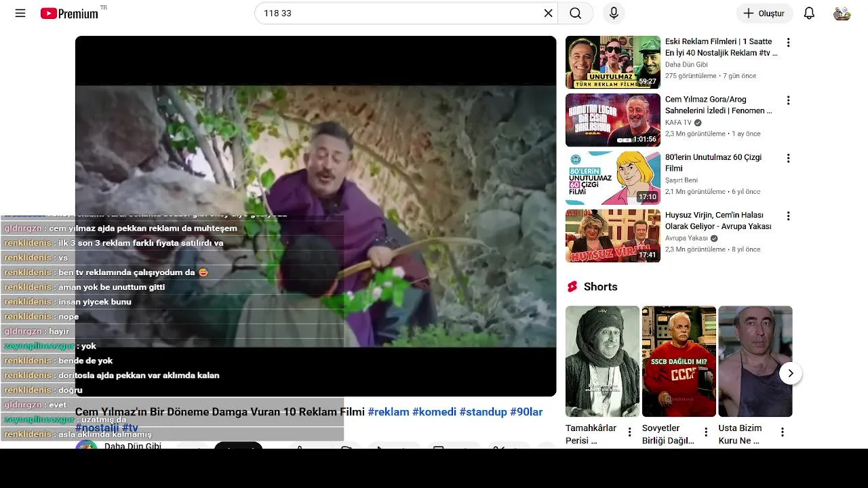Open options for Cem Yılmaz Gora/Arog video
The height and width of the screenshot is (488, 868).
[788, 100]
